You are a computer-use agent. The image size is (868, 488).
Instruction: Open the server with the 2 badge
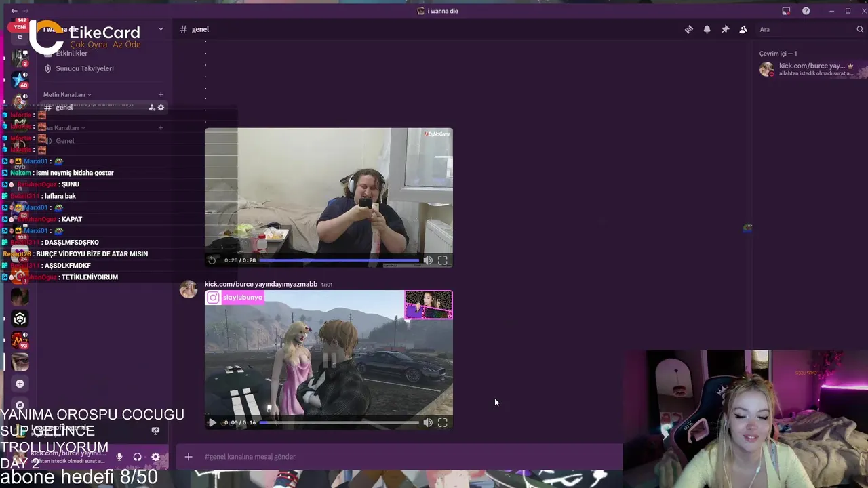20,58
